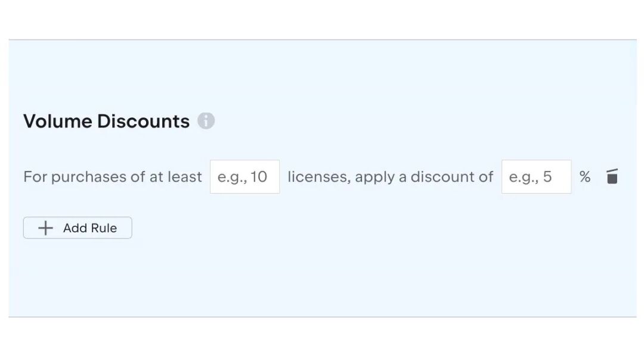Click the 'Rule' text on the button

[x=104, y=228]
